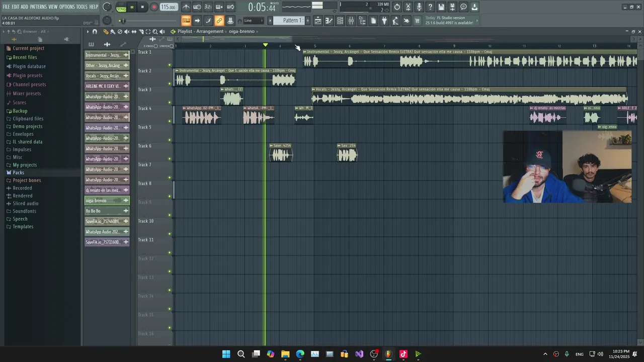Expand the Demo projects folder
Image resolution: width=644 pixels, height=362 pixels.
[x=27, y=127]
